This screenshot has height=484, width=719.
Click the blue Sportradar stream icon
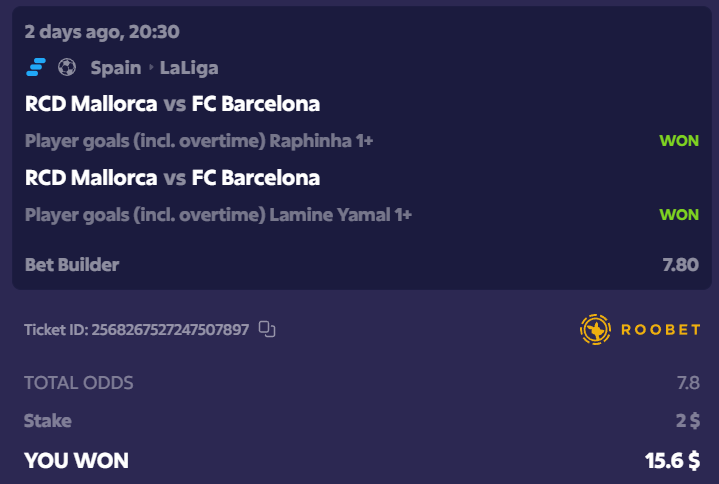pyautogui.click(x=36, y=67)
